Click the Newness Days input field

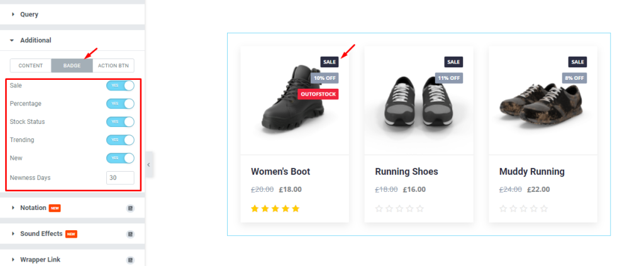coord(120,178)
